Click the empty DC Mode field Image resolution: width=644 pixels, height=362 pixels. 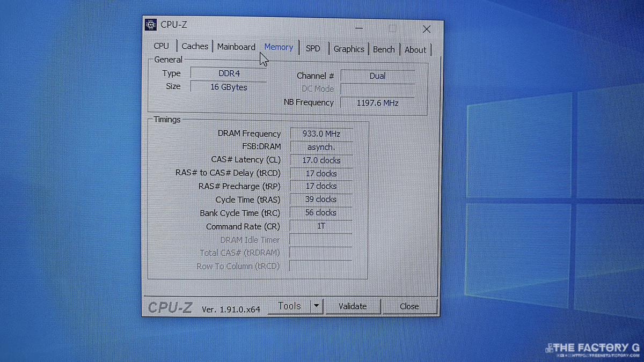377,90
